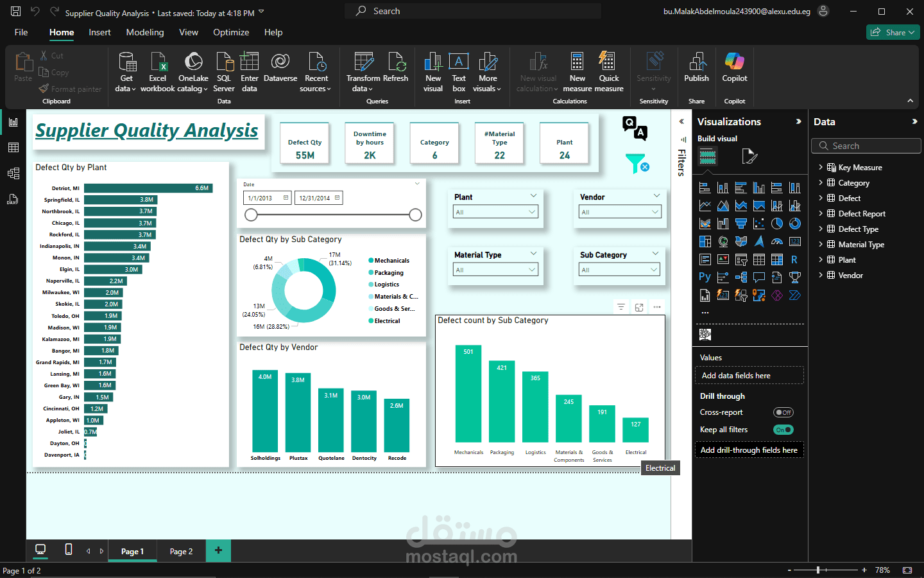The height and width of the screenshot is (578, 924).
Task: Open the Q&A button on the report
Action: pos(635,128)
